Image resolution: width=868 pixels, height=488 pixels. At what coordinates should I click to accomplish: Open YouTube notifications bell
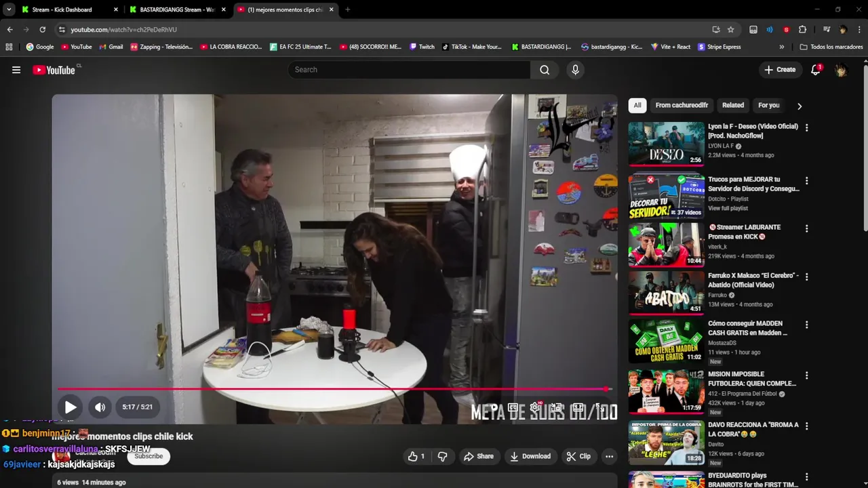pyautogui.click(x=816, y=70)
